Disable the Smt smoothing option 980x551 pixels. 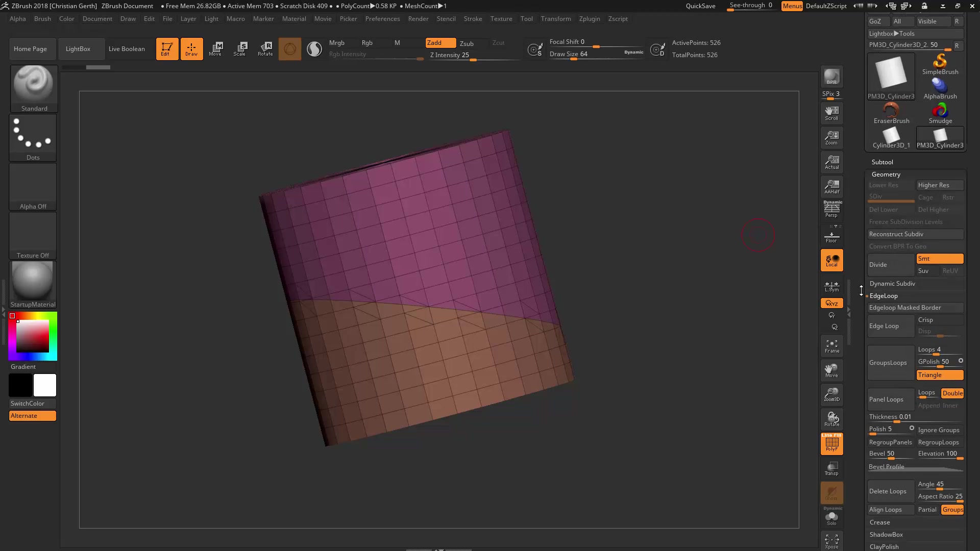point(939,259)
